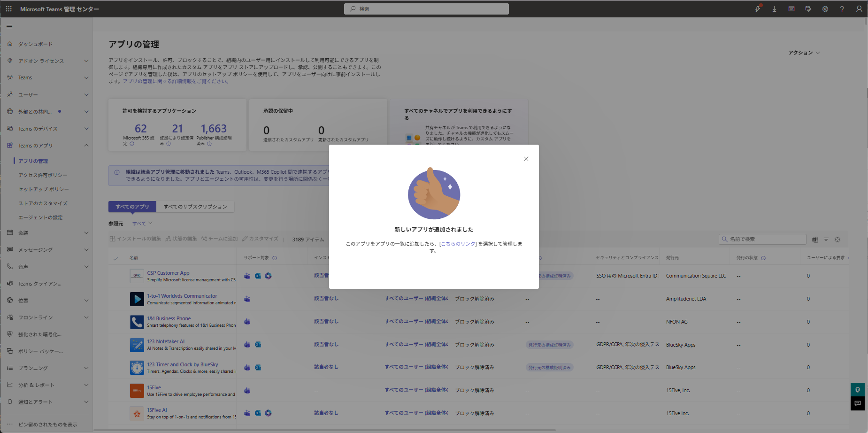Click the info icon beside サポート対象
Viewport: 868px width, 433px height.
pos(275,258)
